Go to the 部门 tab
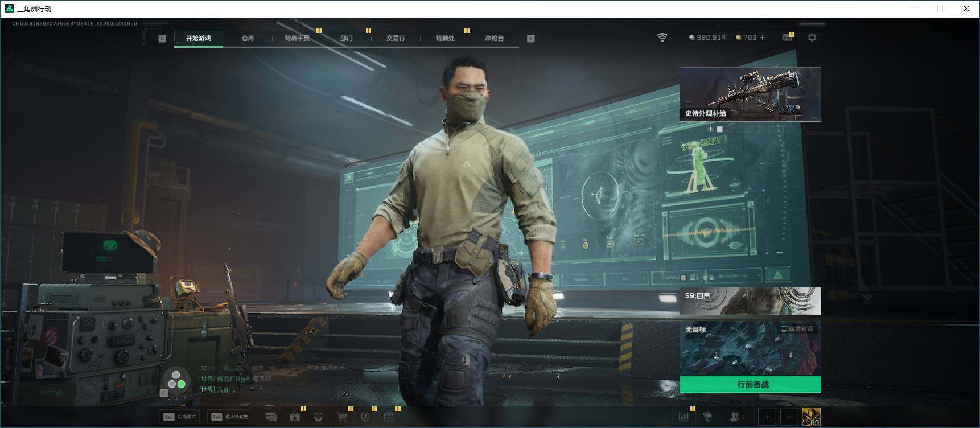The width and height of the screenshot is (980, 428). point(347,38)
